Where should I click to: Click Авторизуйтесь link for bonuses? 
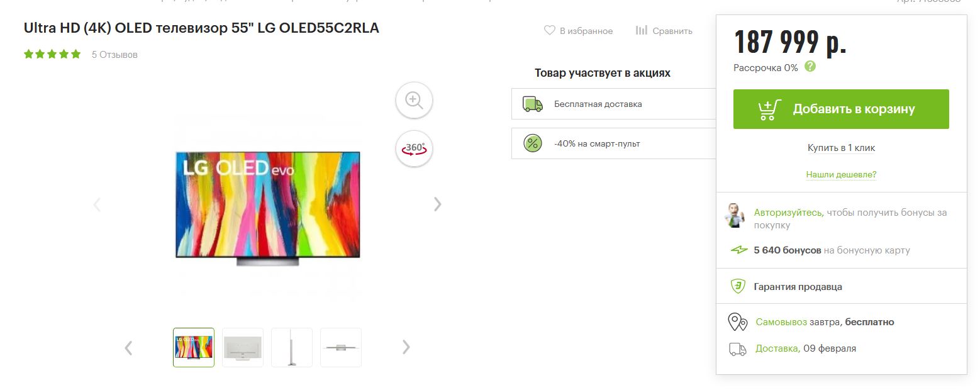[789, 213]
